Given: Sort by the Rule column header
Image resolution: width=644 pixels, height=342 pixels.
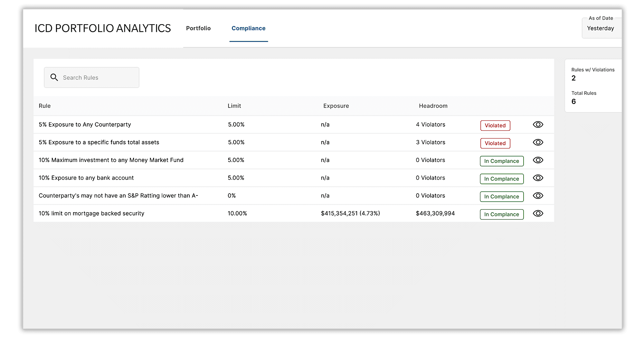Looking at the screenshot, I should coord(45,106).
